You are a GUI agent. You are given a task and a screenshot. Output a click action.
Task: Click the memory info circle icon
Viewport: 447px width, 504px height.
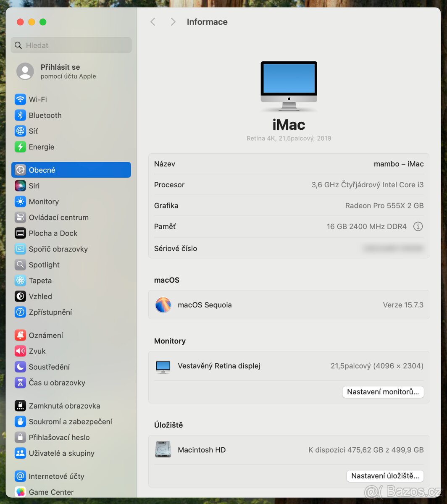tap(418, 226)
